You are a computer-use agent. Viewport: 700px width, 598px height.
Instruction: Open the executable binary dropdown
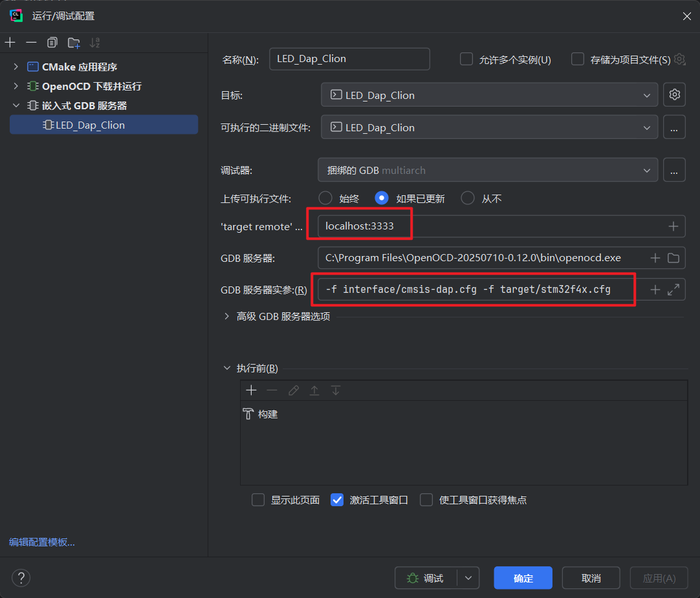point(489,127)
